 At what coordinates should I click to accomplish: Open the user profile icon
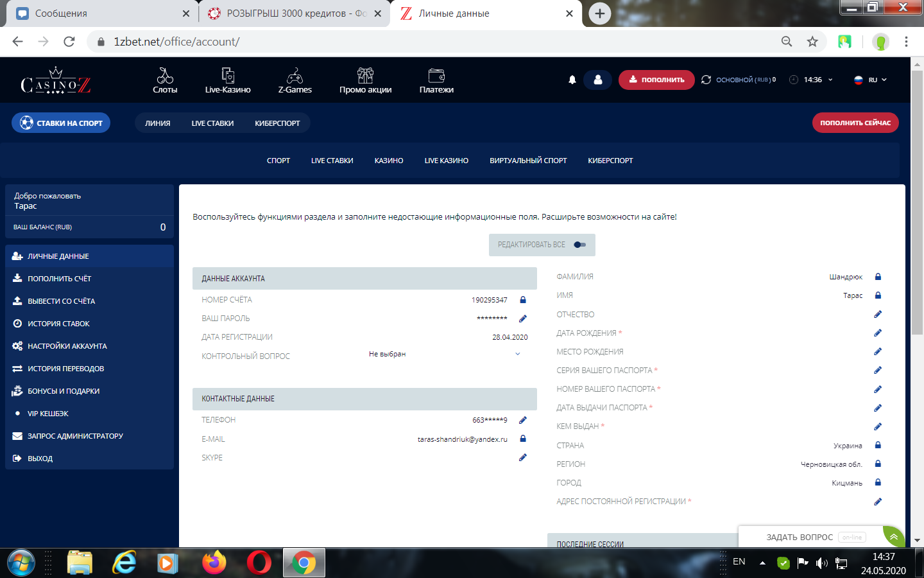point(598,80)
